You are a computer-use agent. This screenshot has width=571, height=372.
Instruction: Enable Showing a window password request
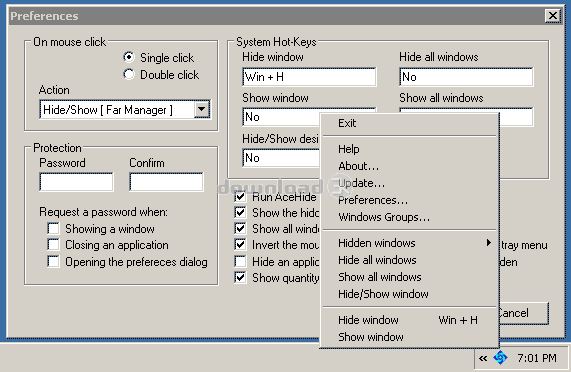pyautogui.click(x=53, y=229)
